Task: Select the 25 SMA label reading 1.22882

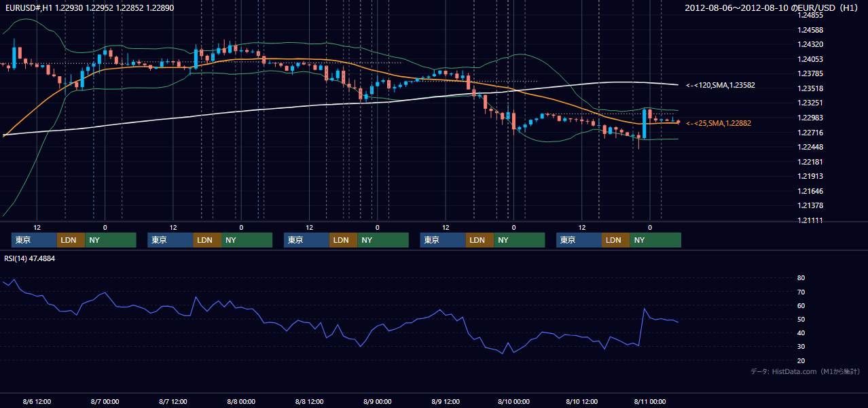Action: pyautogui.click(x=718, y=123)
